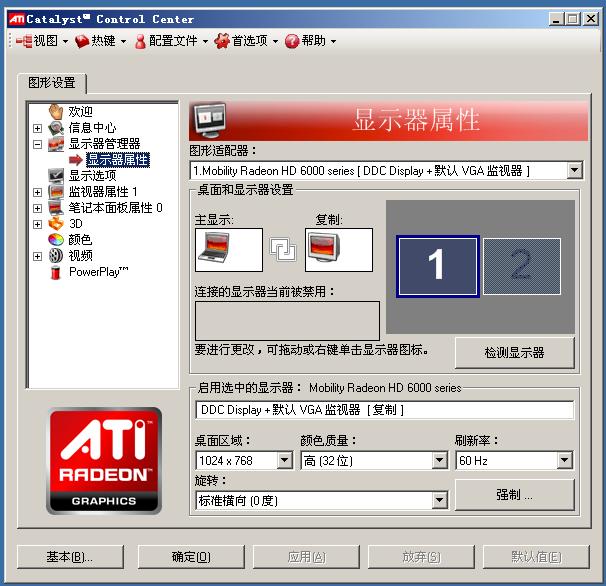Screen dimensions: 606x586
Task: Click the 3D orange cube icon
Action: click(x=56, y=223)
